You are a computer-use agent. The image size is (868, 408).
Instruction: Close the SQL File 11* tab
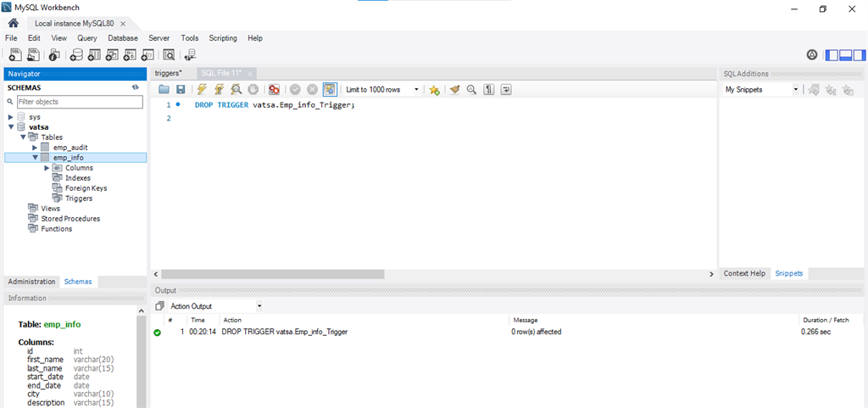click(x=250, y=74)
